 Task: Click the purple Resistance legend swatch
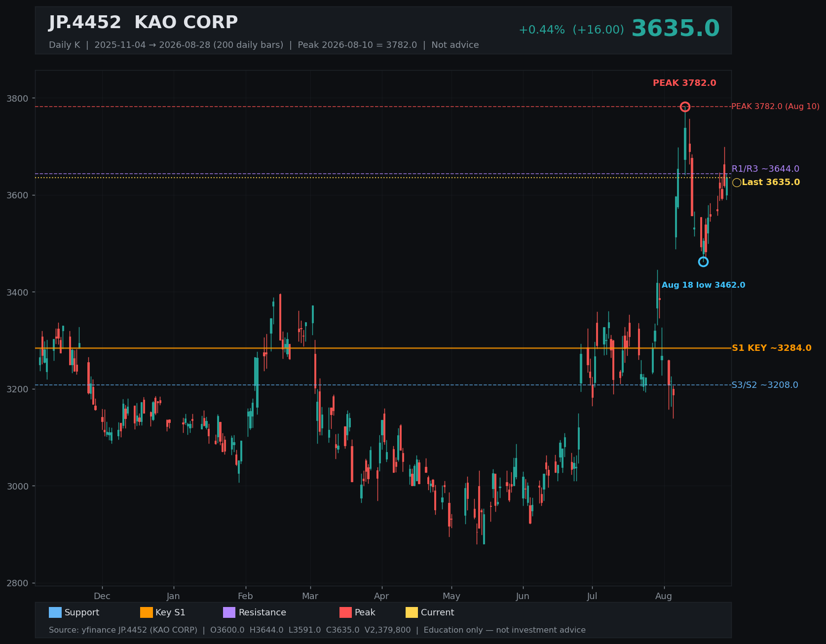point(229,612)
